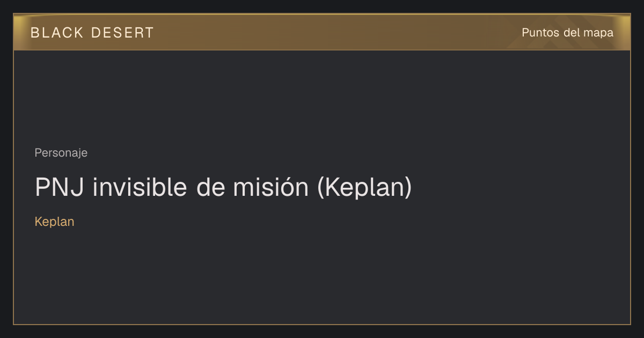Viewport: 644px width, 338px height.
Task: Click the gold bottom border of card
Action: pyautogui.click(x=322, y=324)
